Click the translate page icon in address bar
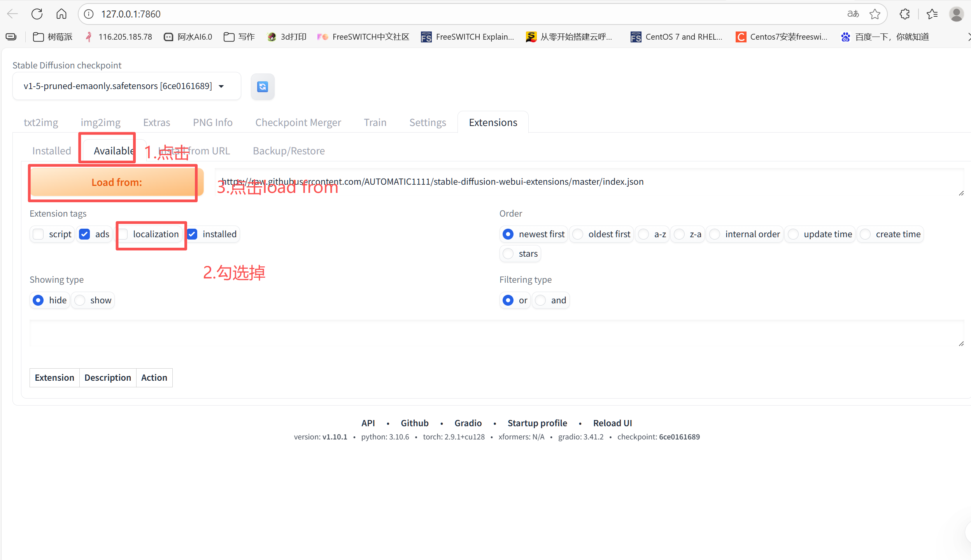The image size is (971, 560). (853, 14)
